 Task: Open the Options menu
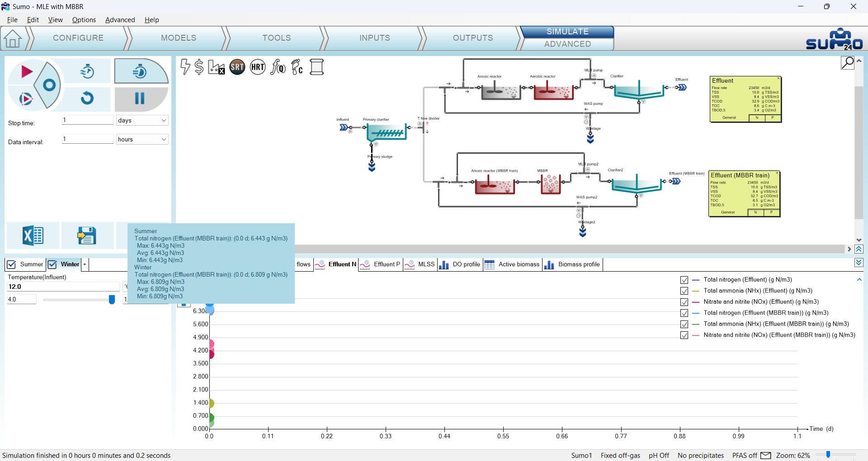[x=84, y=20]
